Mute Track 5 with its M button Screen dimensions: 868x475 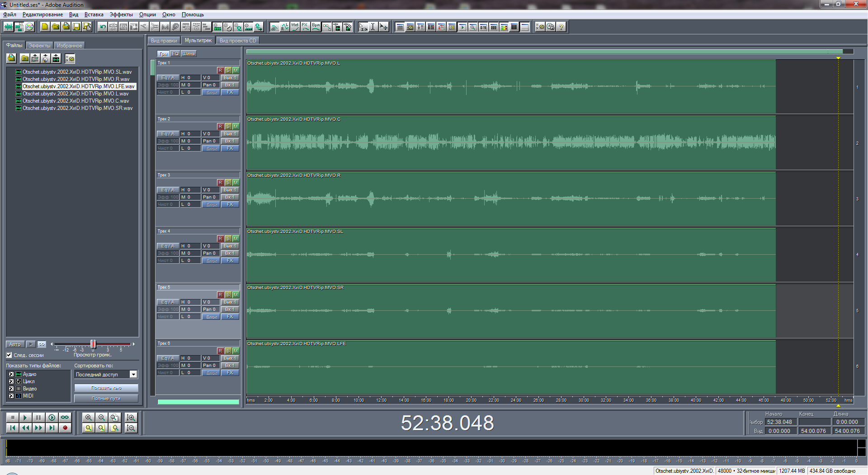pos(236,295)
